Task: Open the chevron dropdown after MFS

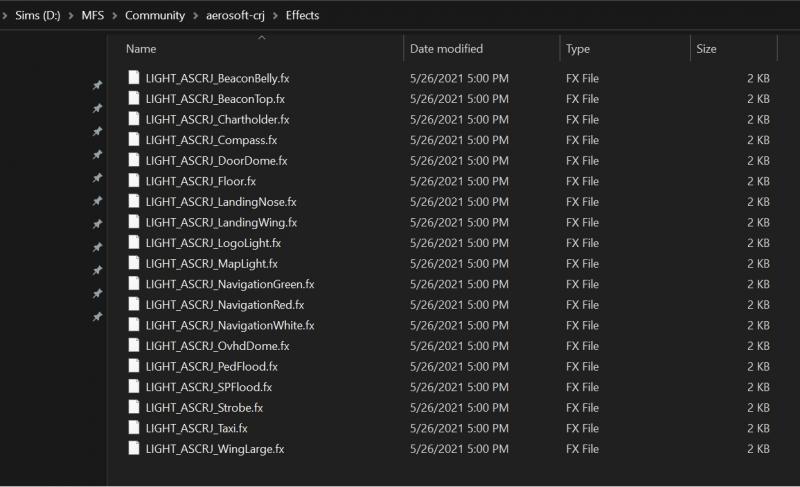Action: point(115,15)
